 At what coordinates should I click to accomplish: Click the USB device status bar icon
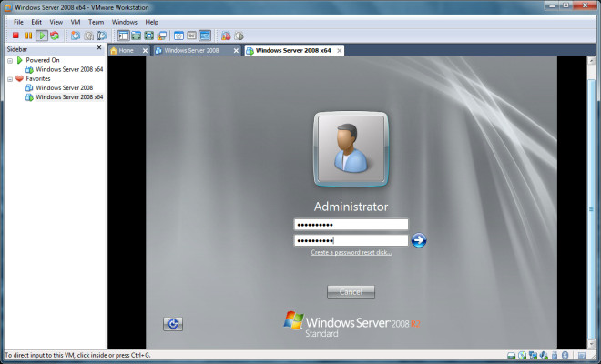555,356
